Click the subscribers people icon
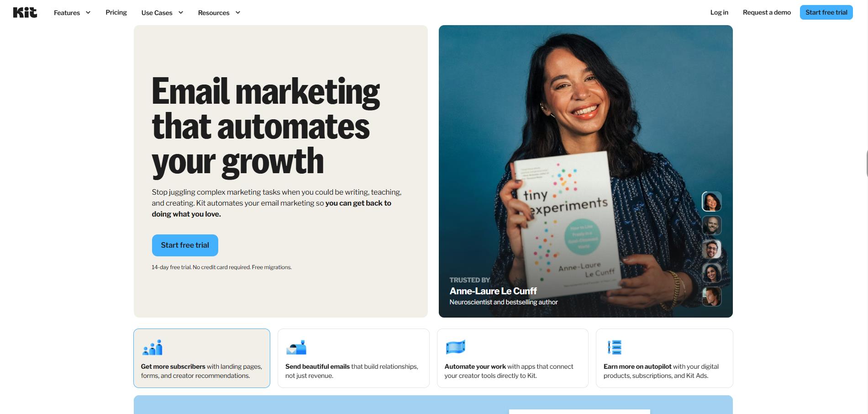Image resolution: width=868 pixels, height=414 pixels. pos(153,347)
